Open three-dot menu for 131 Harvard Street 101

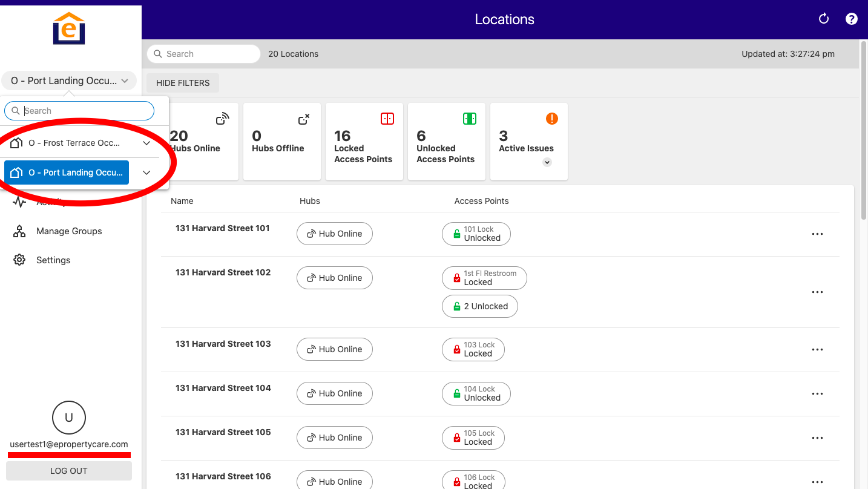click(x=817, y=234)
